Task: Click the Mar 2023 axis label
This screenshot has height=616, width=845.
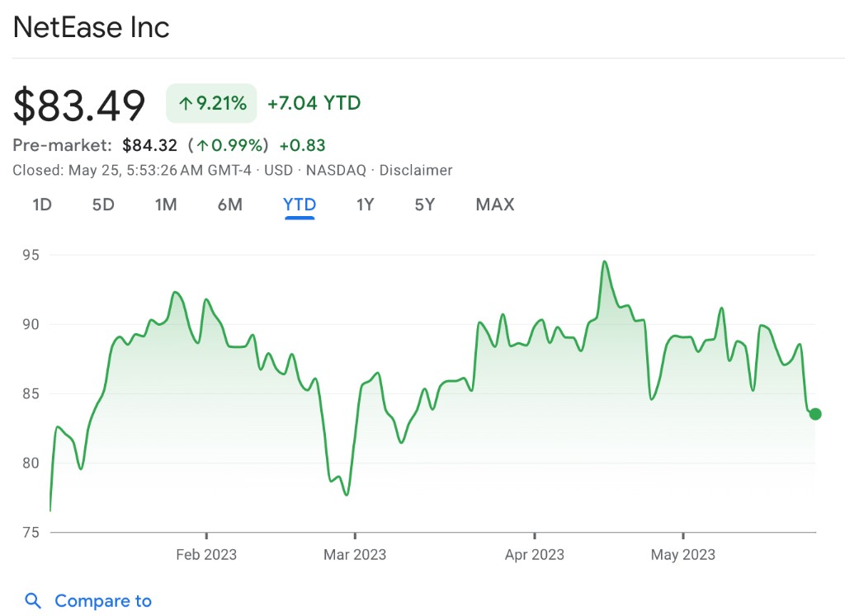Action: tap(355, 555)
